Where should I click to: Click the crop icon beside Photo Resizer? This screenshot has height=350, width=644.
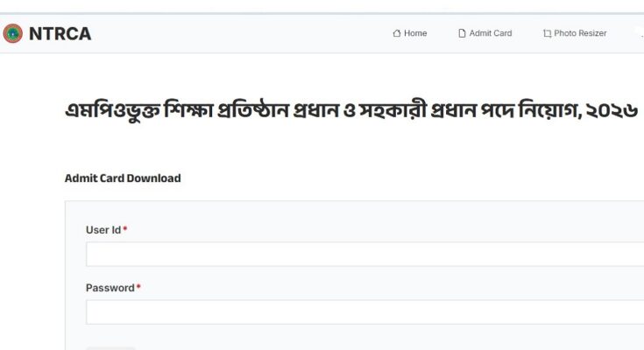point(547,34)
